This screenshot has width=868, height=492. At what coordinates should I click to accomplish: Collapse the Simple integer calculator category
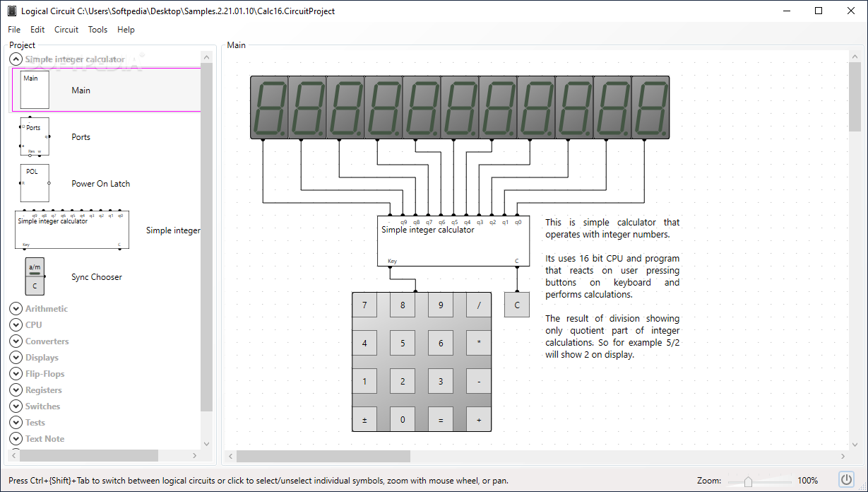pos(16,59)
